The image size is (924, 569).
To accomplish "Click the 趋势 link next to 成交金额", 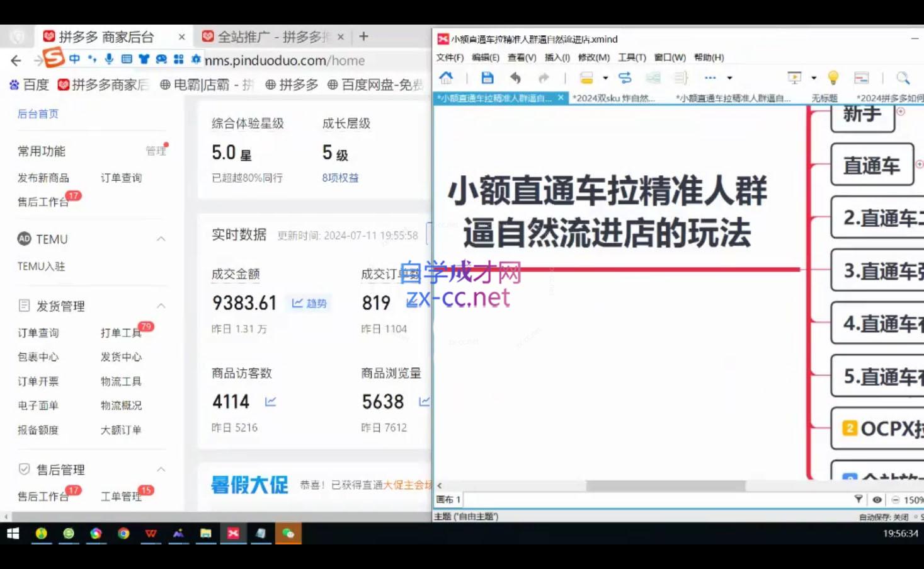I will coord(309,303).
